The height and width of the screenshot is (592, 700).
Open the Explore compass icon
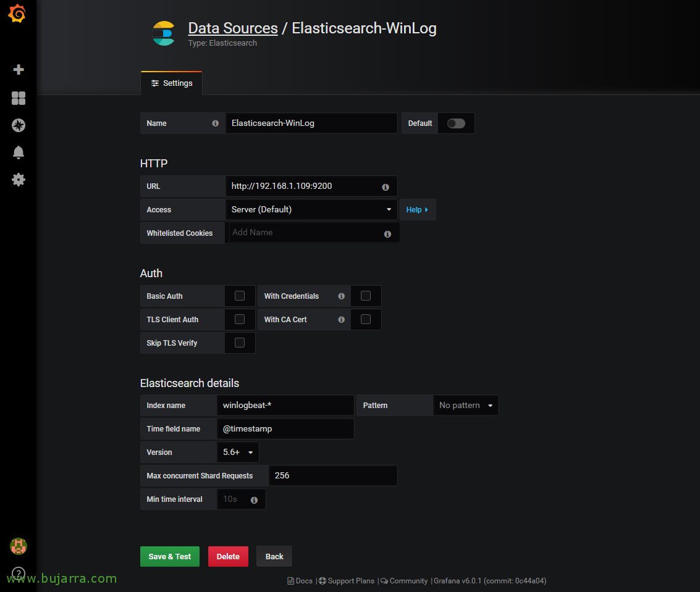(19, 125)
